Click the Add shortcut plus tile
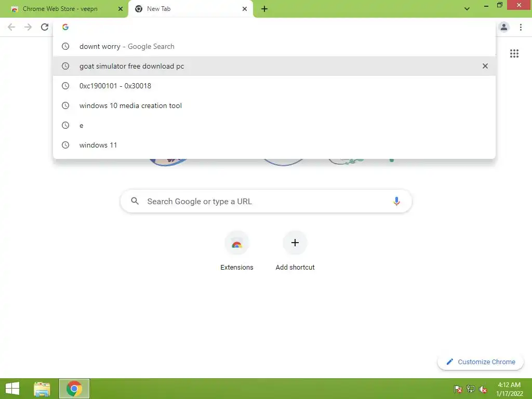 (x=295, y=243)
